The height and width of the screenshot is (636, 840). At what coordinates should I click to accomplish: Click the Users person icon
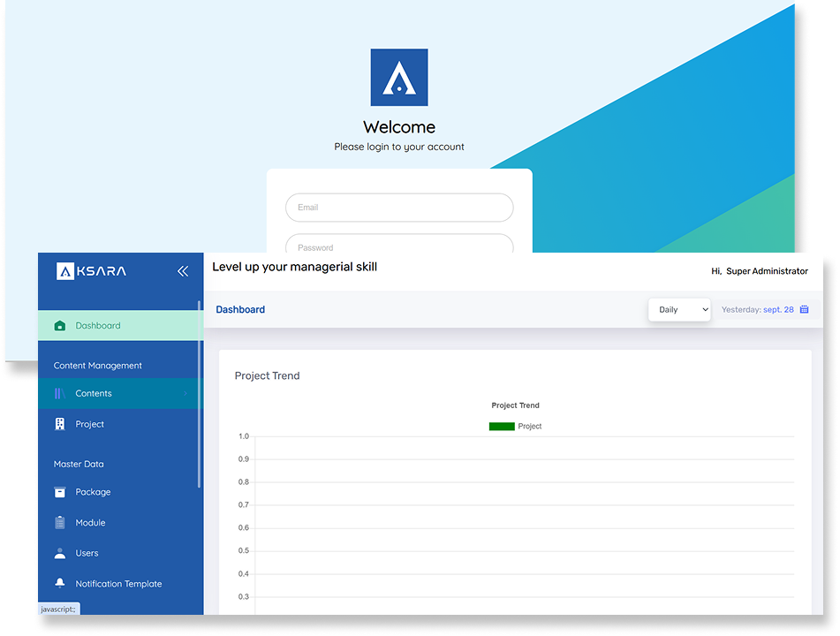click(60, 554)
